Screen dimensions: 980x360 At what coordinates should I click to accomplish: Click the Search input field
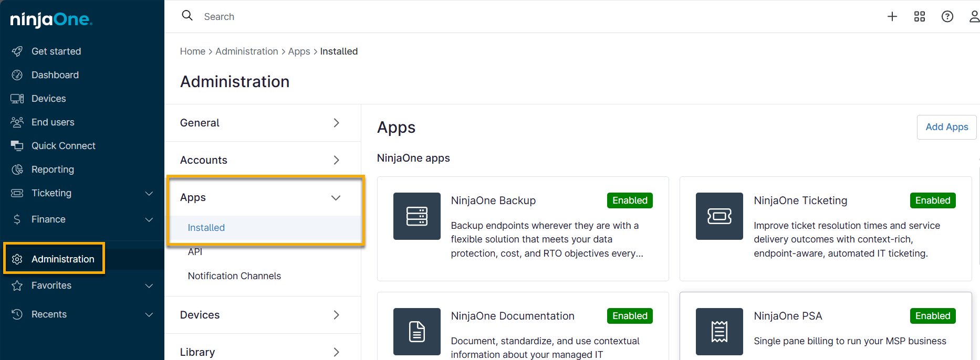point(368,17)
